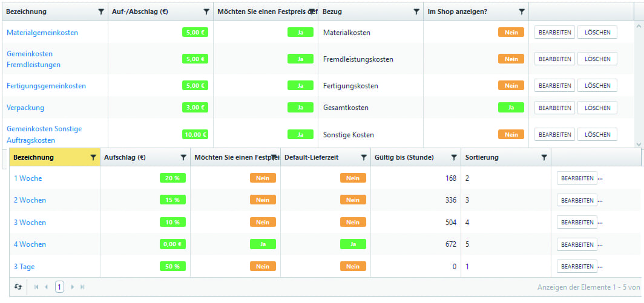Toggle Default-Lieferzeit 'Ja' badge for 4 Wochen
Viewport: 644px width, 303px height.
point(353,244)
